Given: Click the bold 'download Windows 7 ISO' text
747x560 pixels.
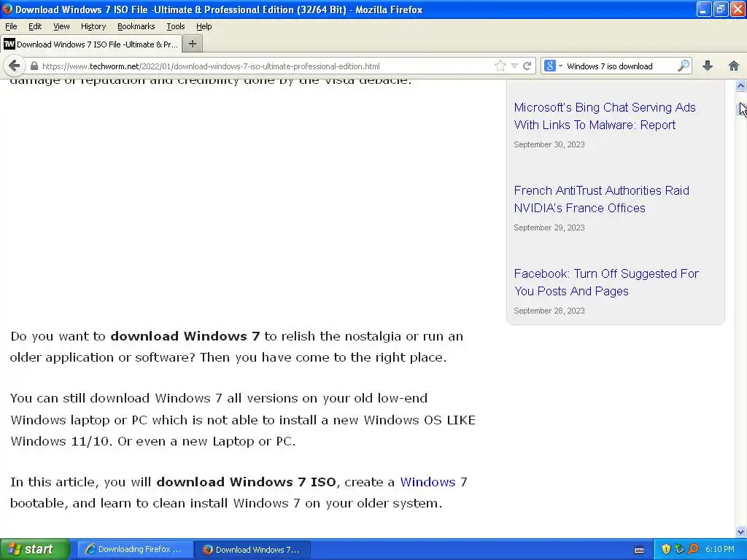Looking at the screenshot, I should [246, 482].
